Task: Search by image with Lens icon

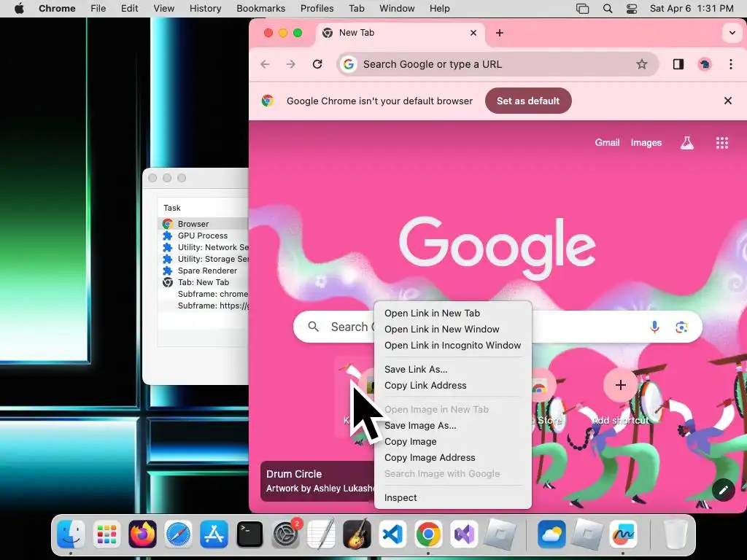Action: (x=681, y=327)
